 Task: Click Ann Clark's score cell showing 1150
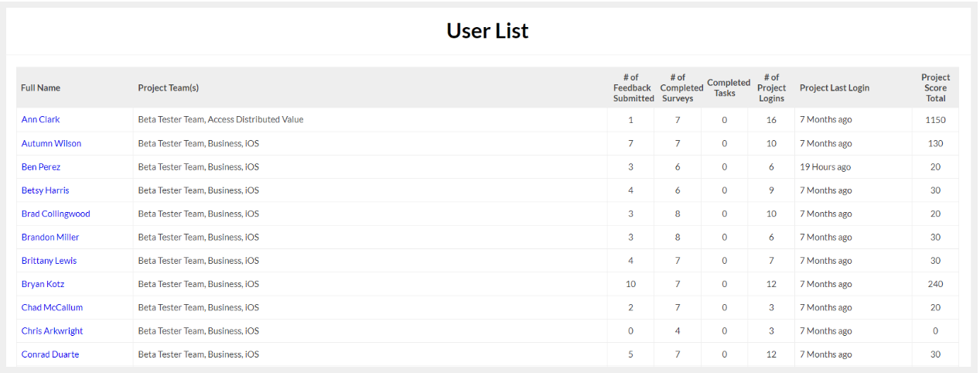point(935,120)
